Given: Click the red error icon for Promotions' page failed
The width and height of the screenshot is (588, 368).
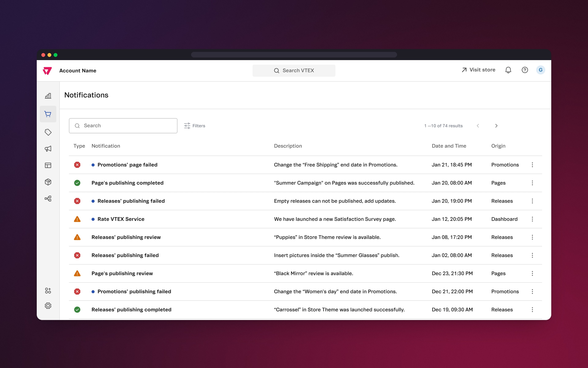Looking at the screenshot, I should point(77,165).
